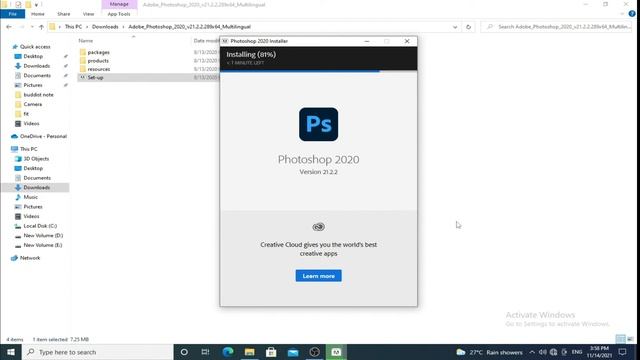Select the Manage contextual tab
The height and width of the screenshot is (360, 640).
tap(119, 4)
